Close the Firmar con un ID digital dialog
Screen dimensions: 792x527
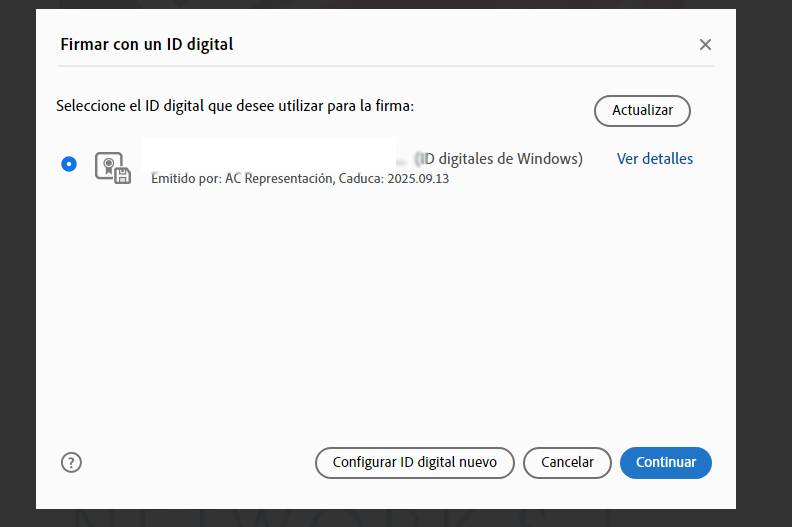[705, 45]
